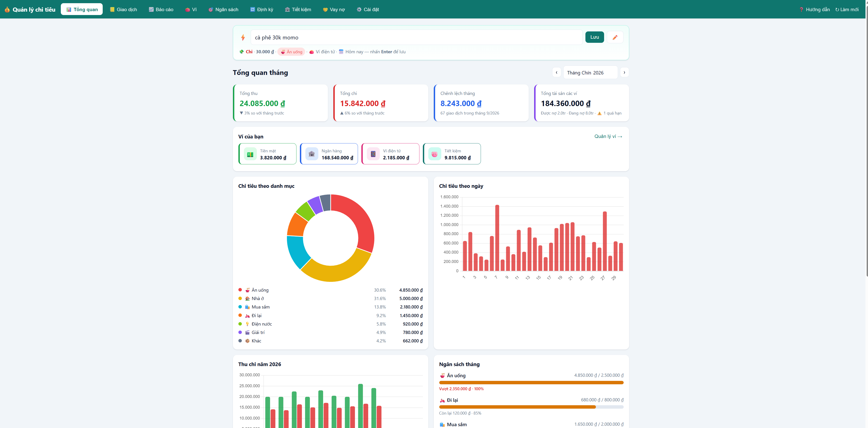Click the Làm mới refresh button

(x=846, y=9)
